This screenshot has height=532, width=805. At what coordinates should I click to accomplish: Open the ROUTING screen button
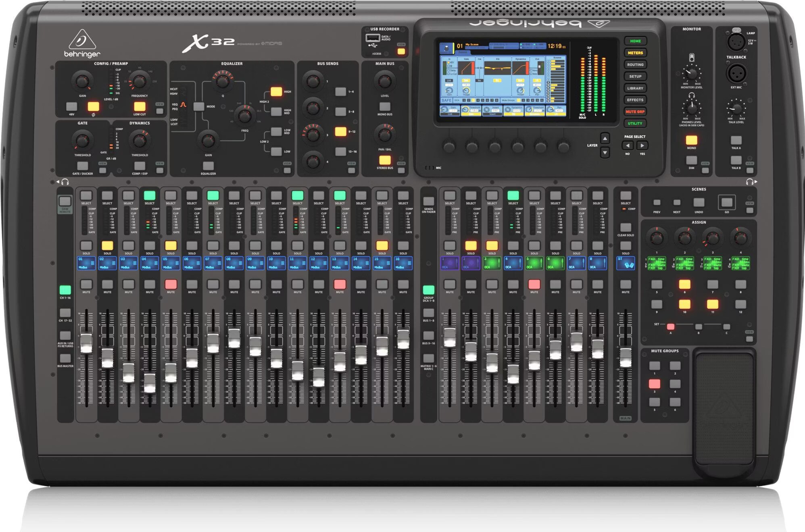coord(635,64)
